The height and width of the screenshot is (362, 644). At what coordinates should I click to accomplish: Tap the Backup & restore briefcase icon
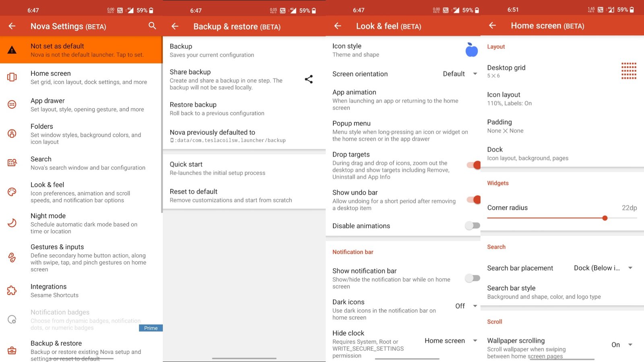[12, 350]
